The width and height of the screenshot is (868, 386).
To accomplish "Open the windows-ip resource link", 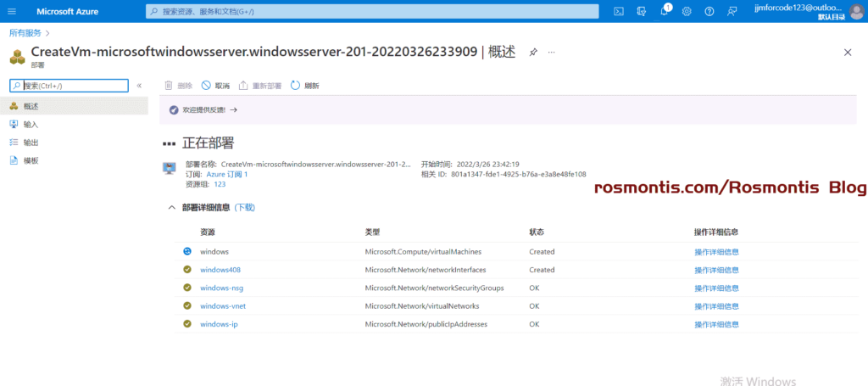I will 220,324.
